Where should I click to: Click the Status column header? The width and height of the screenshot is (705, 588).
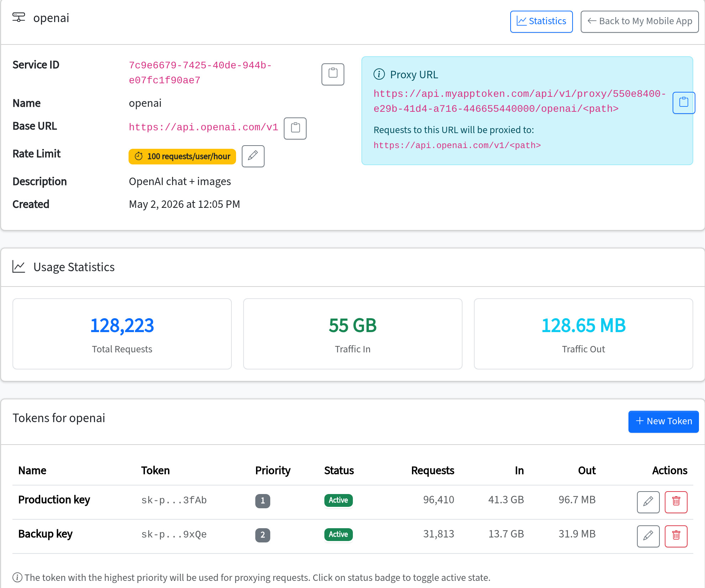click(x=339, y=471)
